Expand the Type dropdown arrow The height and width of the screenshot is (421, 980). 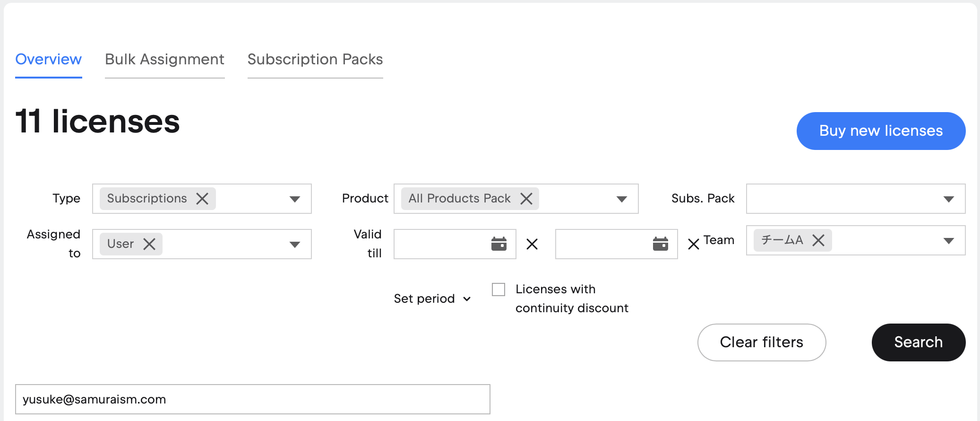tap(295, 199)
